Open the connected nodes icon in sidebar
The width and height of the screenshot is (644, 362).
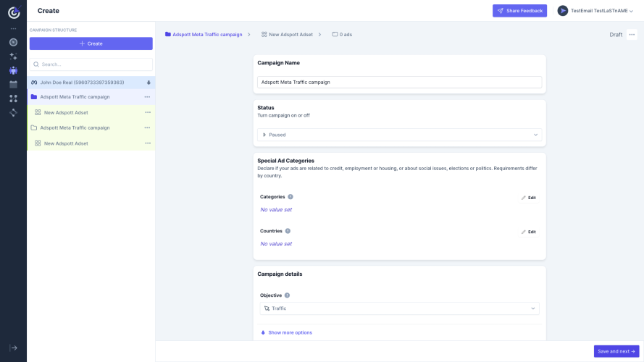click(13, 98)
